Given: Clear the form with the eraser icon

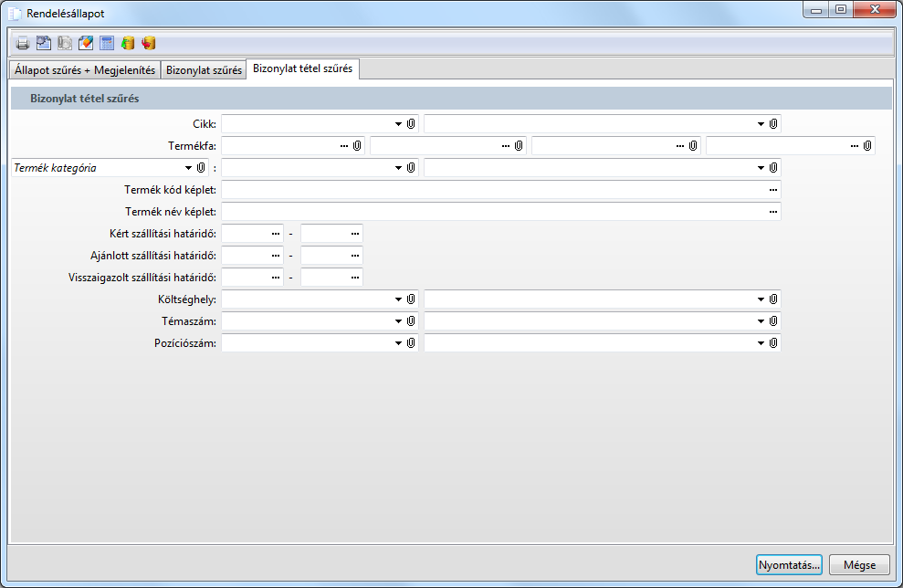Looking at the screenshot, I should (x=86, y=43).
